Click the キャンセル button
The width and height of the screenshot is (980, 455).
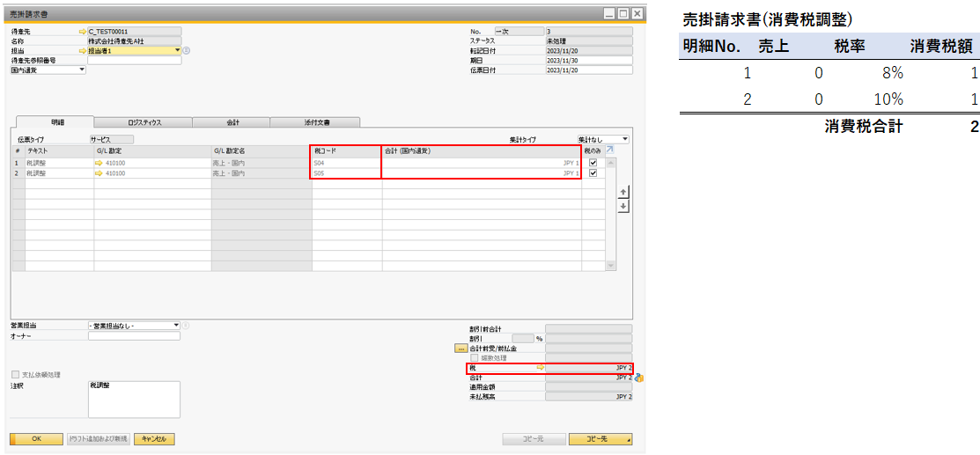tap(154, 439)
